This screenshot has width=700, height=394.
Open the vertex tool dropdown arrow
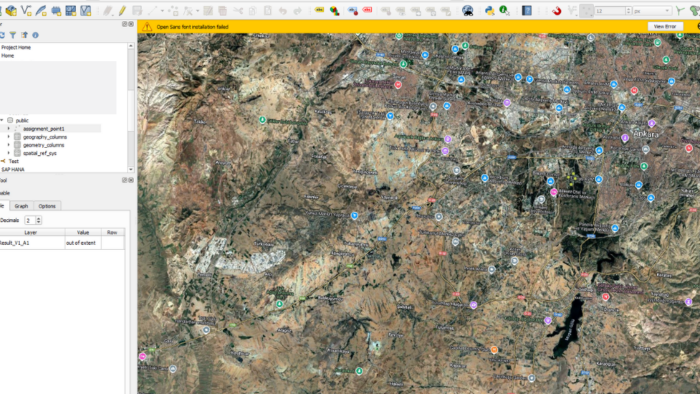pyautogui.click(x=197, y=11)
